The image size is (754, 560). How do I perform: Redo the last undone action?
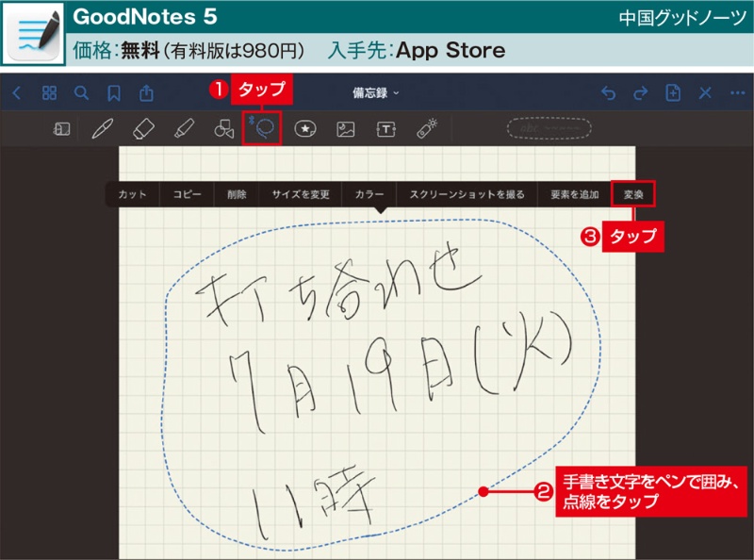click(641, 92)
